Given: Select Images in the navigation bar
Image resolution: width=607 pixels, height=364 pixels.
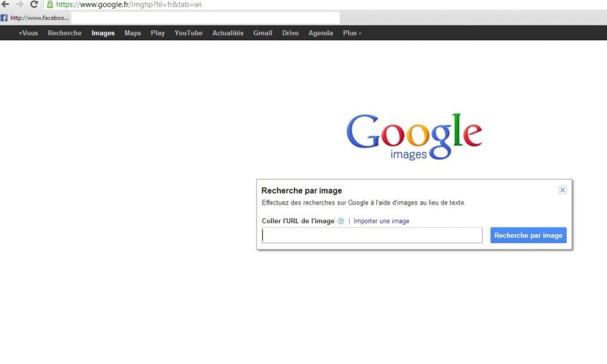Looking at the screenshot, I should (x=103, y=33).
